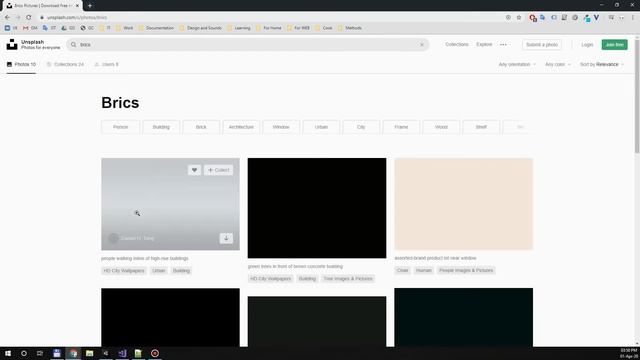The width and height of the screenshot is (640, 360).
Task: Open the Methods bookmarks folder
Action: pyautogui.click(x=350, y=28)
